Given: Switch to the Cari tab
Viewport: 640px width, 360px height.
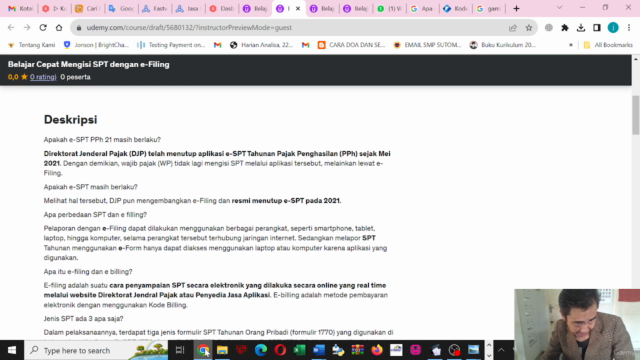Looking at the screenshot, I should pos(88,9).
